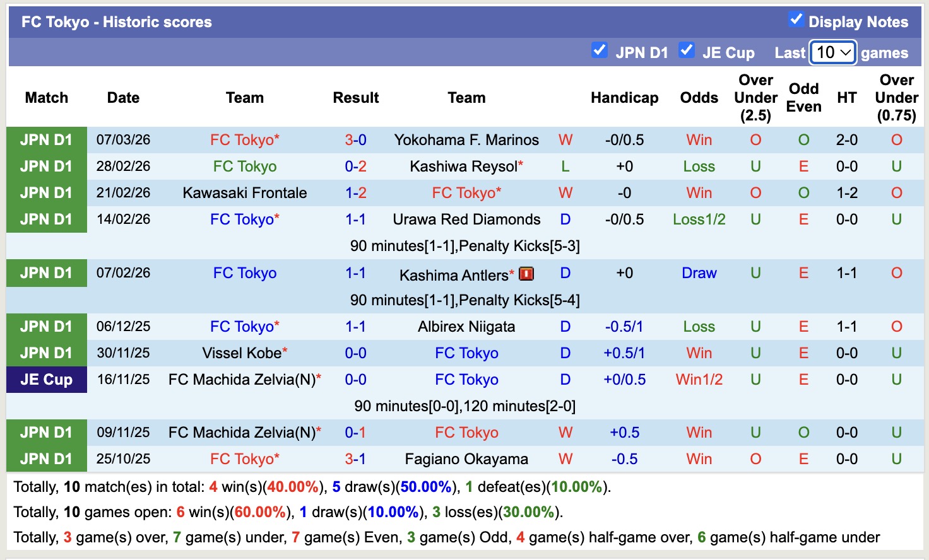This screenshot has width=929, height=560.
Task: Select the Vissel Kobe team name
Action: point(242,353)
